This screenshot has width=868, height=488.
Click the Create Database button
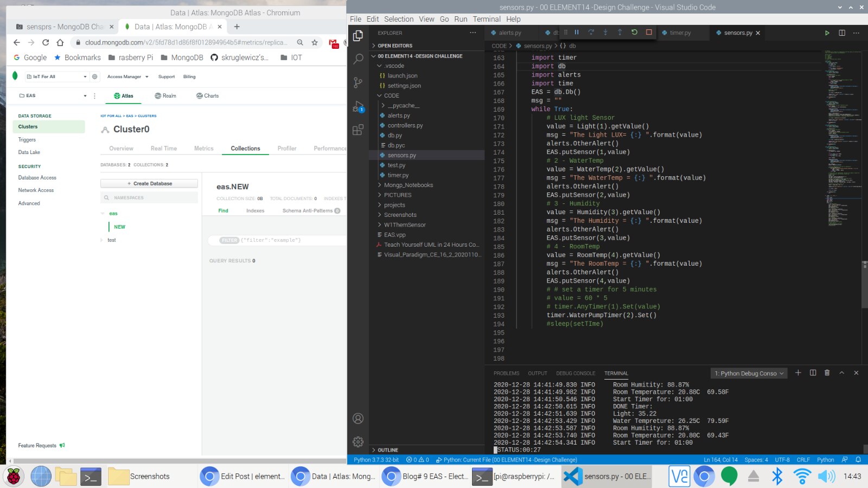click(149, 184)
